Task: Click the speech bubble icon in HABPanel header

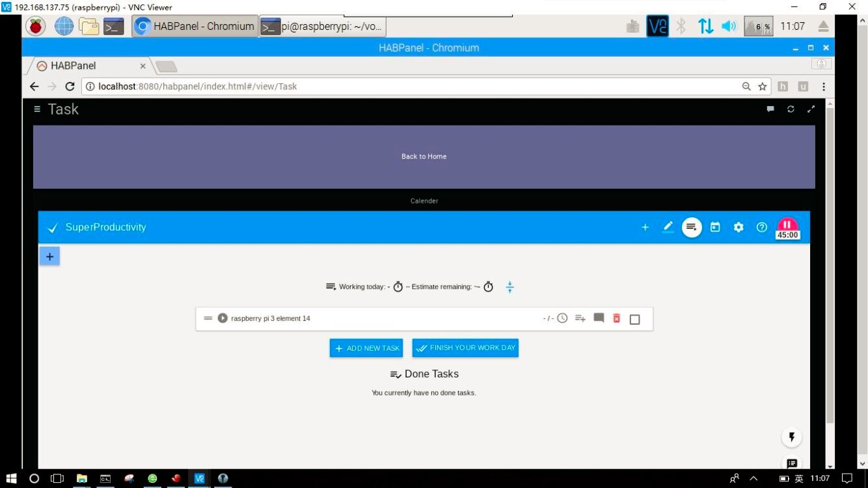Action: [x=770, y=109]
